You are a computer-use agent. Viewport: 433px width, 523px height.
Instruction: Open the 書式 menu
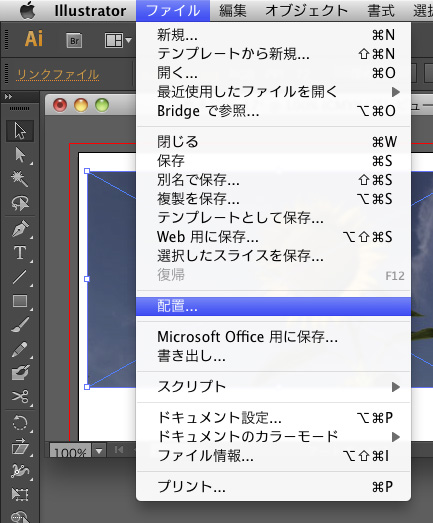click(381, 11)
